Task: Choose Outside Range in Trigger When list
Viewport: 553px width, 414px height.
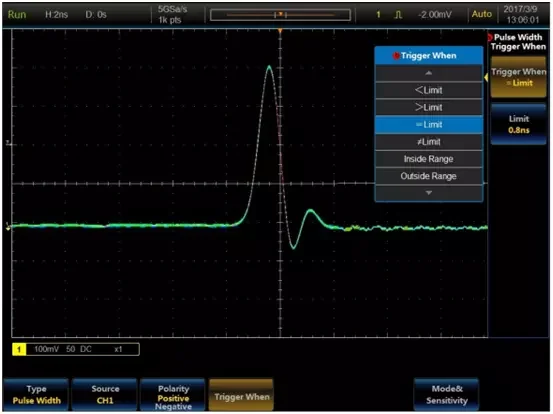Action: pyautogui.click(x=429, y=176)
